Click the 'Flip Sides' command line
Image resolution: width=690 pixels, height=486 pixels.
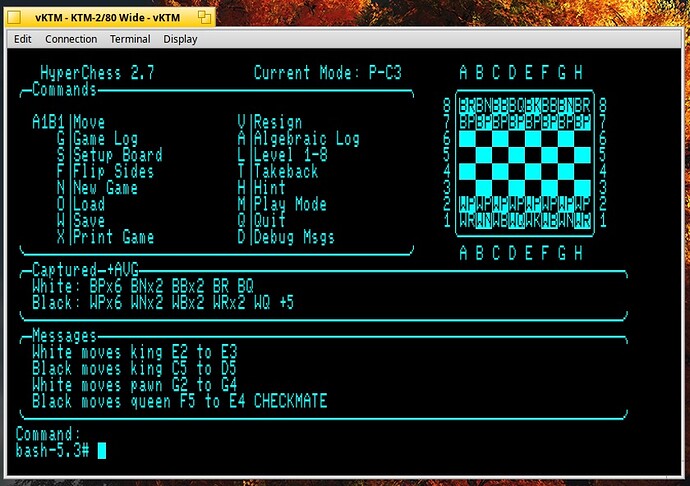point(106,171)
